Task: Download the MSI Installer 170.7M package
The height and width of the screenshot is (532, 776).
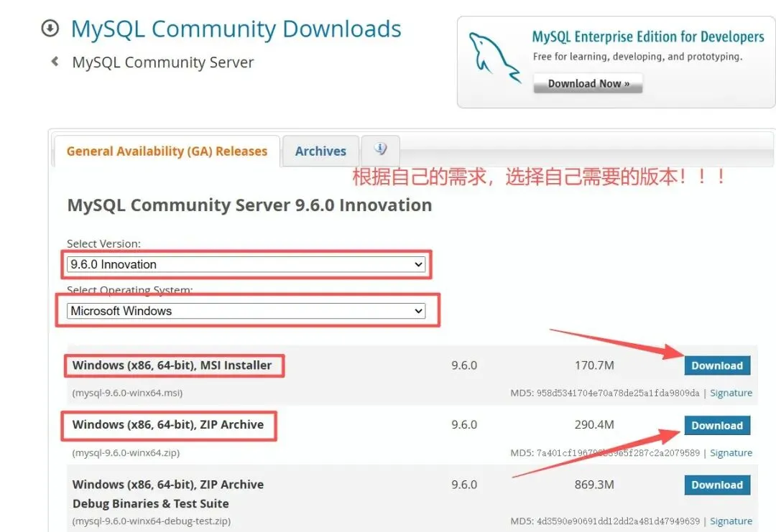Action: (717, 366)
